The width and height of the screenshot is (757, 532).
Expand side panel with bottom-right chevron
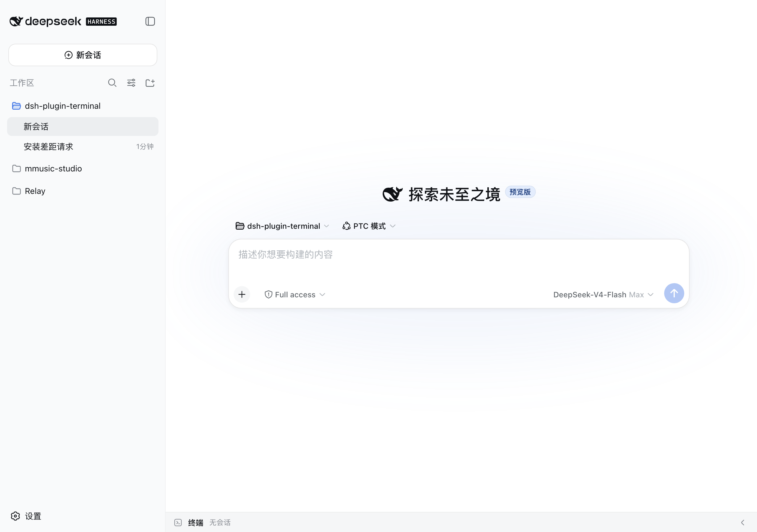point(743,523)
